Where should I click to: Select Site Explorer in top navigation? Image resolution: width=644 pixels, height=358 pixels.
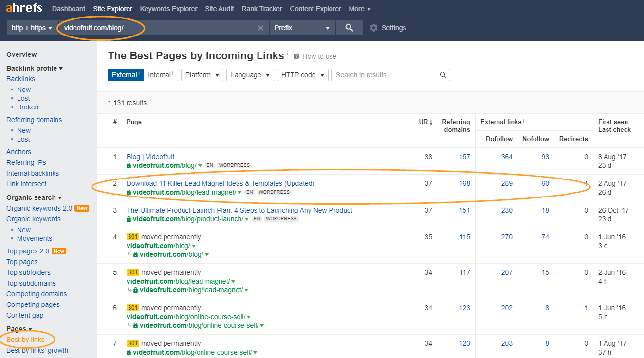pyautogui.click(x=112, y=9)
